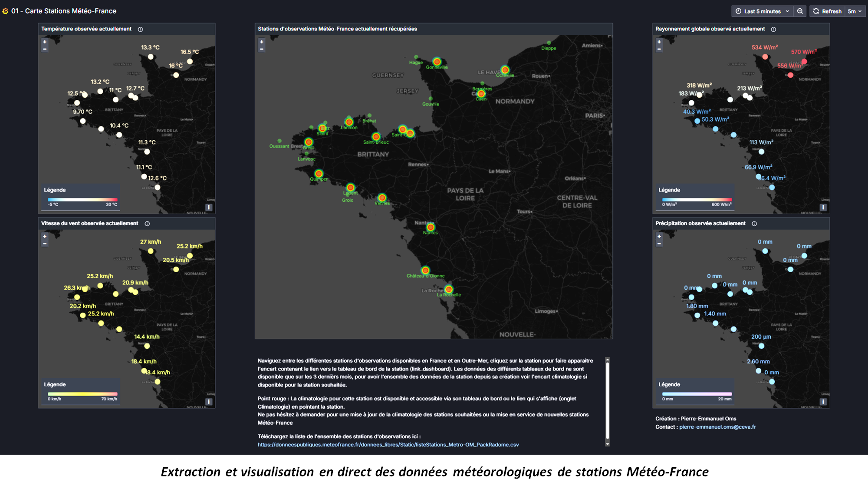Image resolution: width=868 pixels, height=489 pixels.
Task: Click attribution icon on Précipitation map
Action: point(823,402)
